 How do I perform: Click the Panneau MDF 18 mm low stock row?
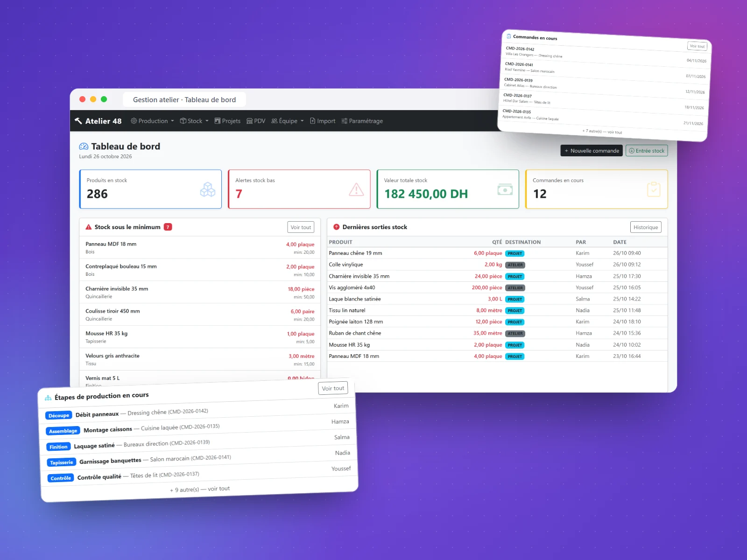[200, 247]
